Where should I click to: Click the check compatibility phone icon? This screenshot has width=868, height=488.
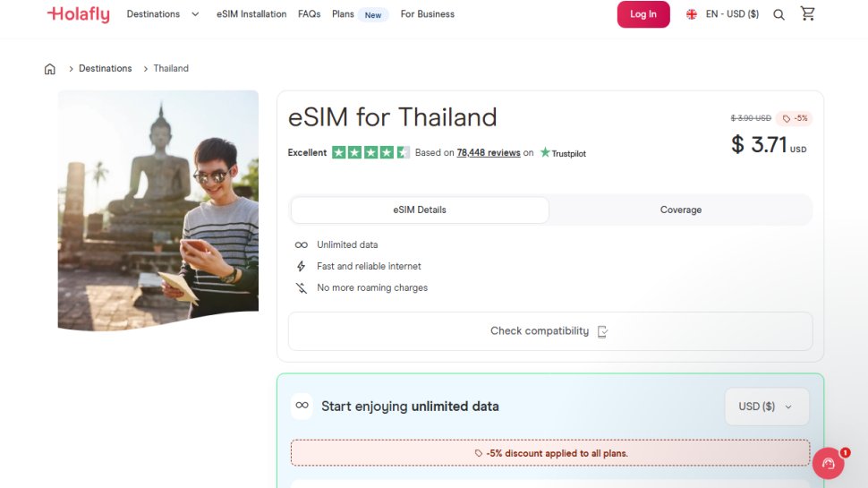pos(602,331)
